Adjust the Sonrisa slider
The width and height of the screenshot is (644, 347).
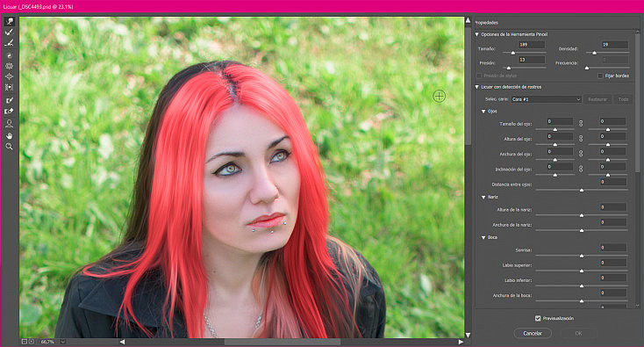tap(582, 256)
